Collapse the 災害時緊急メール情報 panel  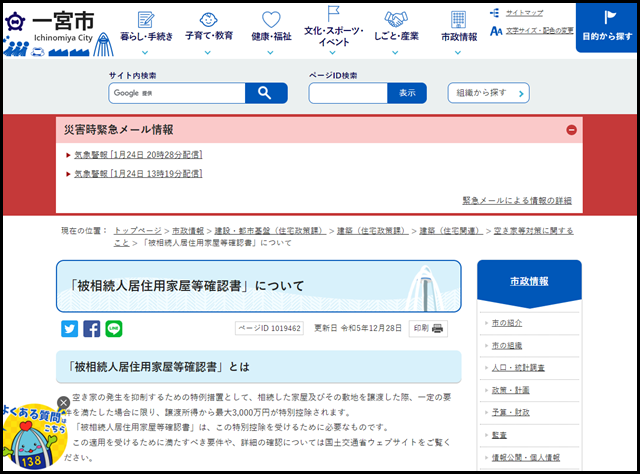pyautogui.click(x=571, y=130)
